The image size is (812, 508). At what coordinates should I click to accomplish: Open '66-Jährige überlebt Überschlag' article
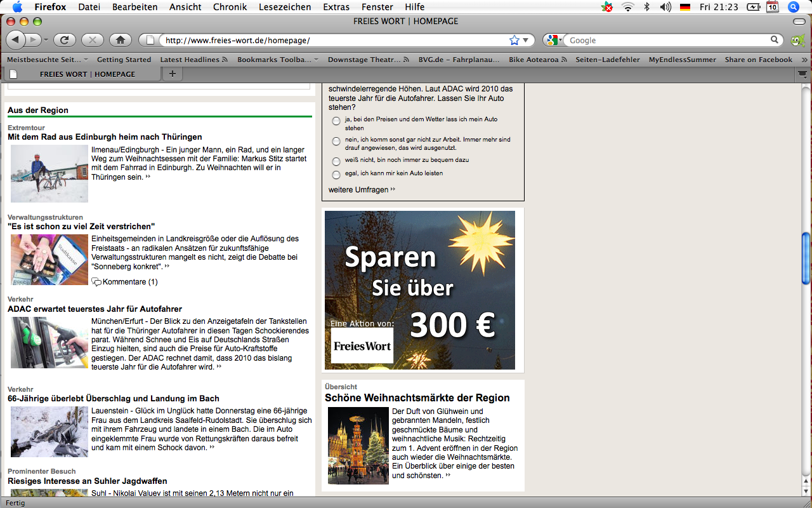[x=114, y=398]
